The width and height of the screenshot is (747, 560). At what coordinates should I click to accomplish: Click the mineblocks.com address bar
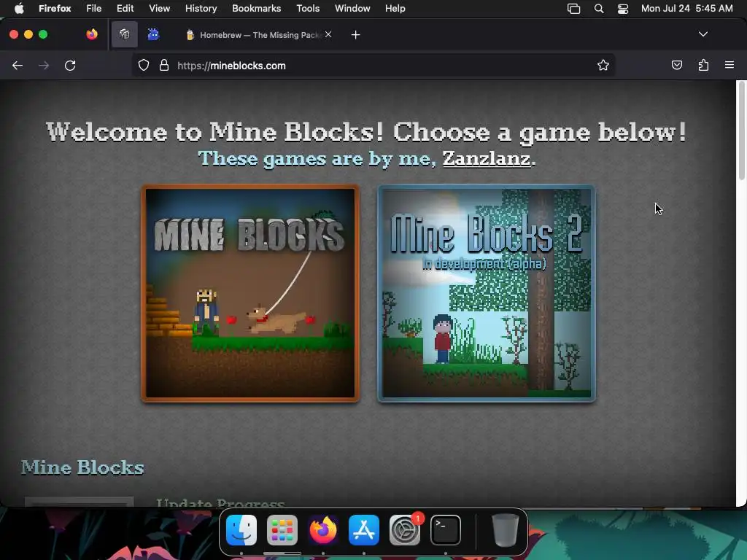[373, 66]
